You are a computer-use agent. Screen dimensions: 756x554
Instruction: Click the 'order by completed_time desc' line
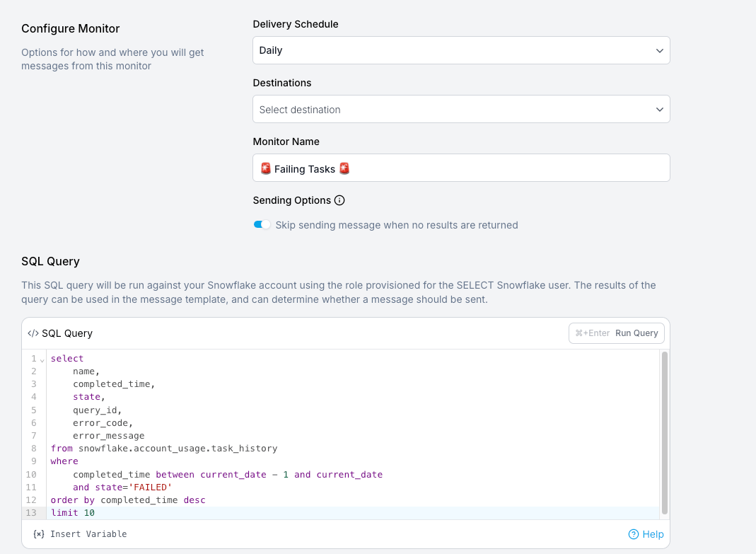pyautogui.click(x=128, y=500)
